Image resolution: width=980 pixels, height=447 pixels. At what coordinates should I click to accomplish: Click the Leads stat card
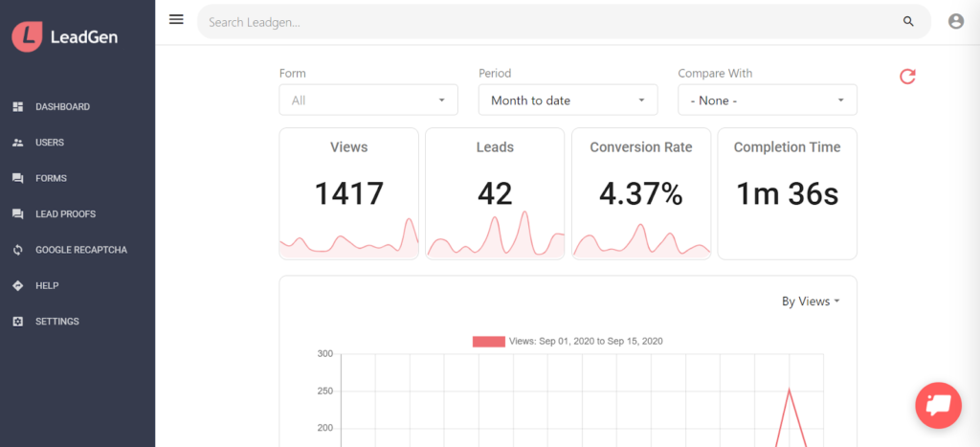[495, 193]
